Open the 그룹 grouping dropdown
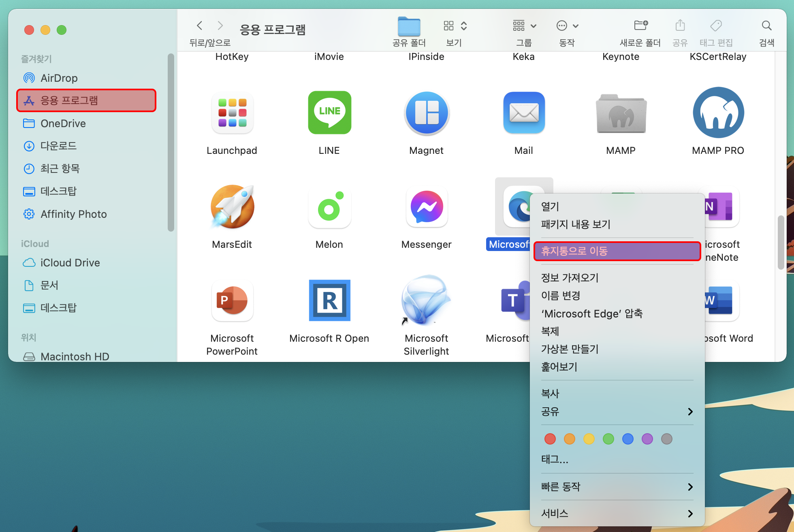 point(524,26)
